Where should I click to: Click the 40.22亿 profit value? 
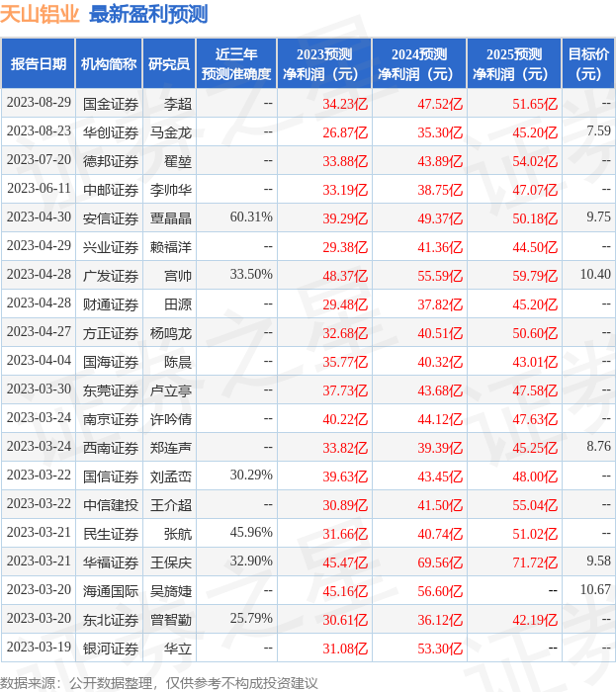pos(345,419)
